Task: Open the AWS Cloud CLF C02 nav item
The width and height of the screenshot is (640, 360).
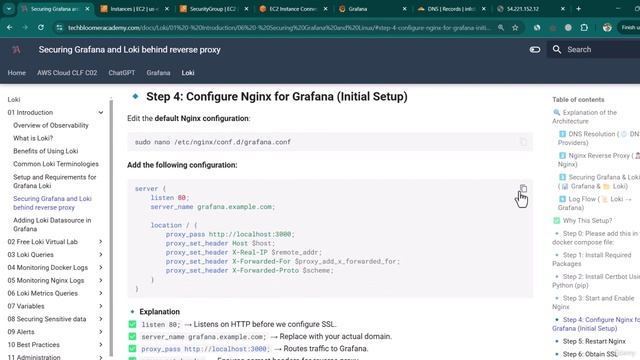Action: coord(67,73)
